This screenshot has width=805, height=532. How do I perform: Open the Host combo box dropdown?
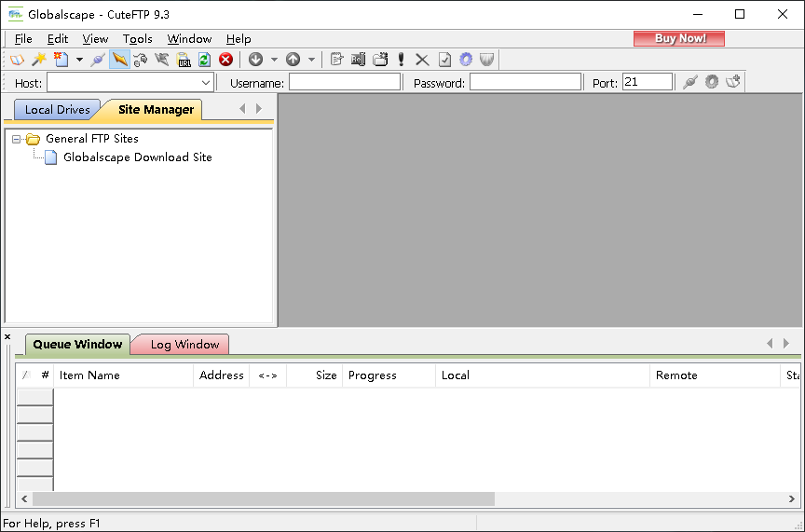206,82
